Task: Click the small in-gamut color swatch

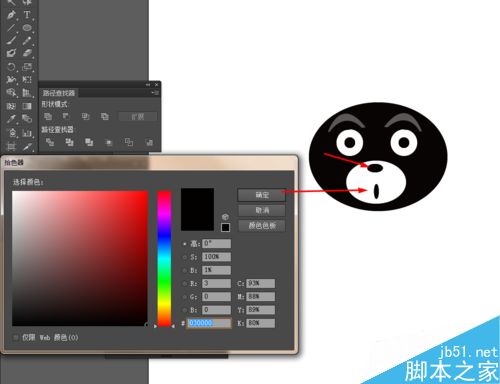Action: coord(225,228)
